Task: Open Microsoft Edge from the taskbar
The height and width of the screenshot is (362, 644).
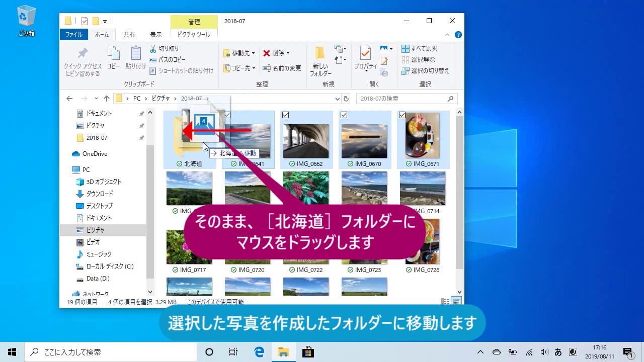Action: click(259, 352)
